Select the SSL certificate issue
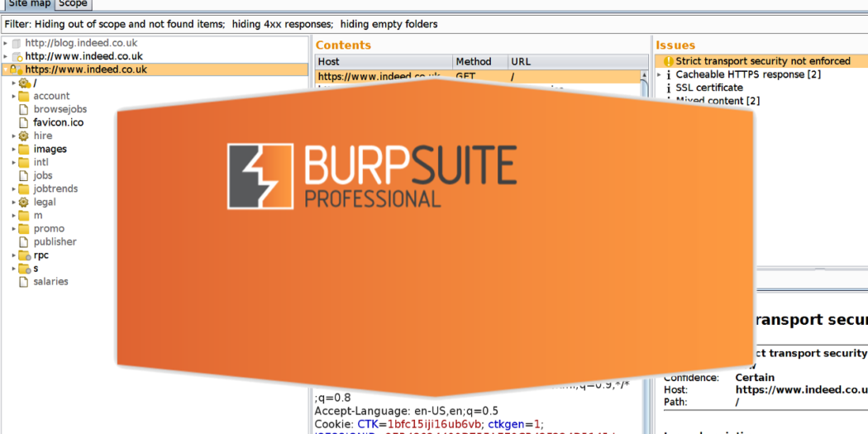 click(709, 88)
